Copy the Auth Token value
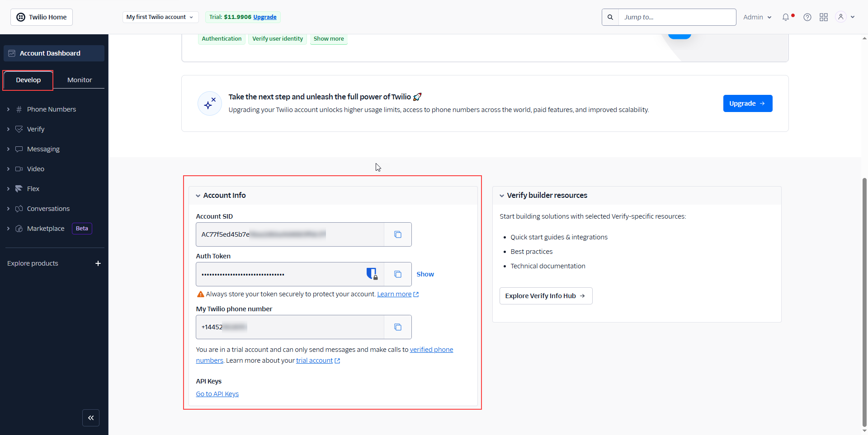Screen dimensions: 868x435 (x=397, y=274)
